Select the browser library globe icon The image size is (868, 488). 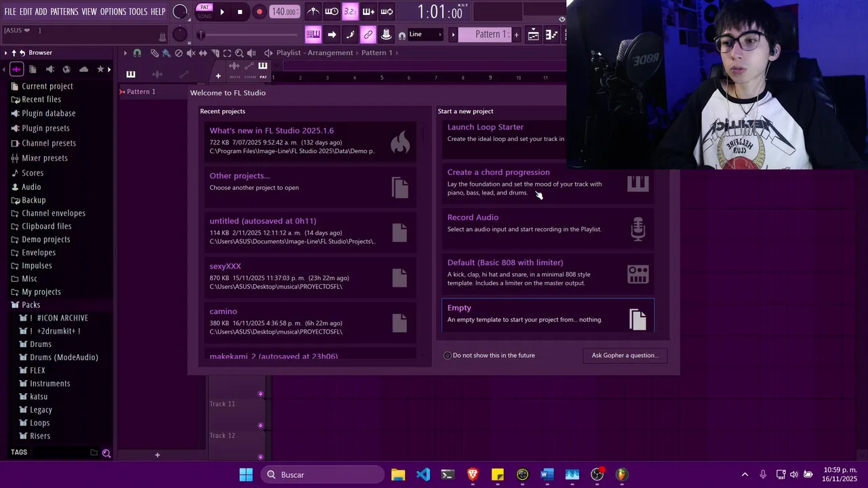66,69
